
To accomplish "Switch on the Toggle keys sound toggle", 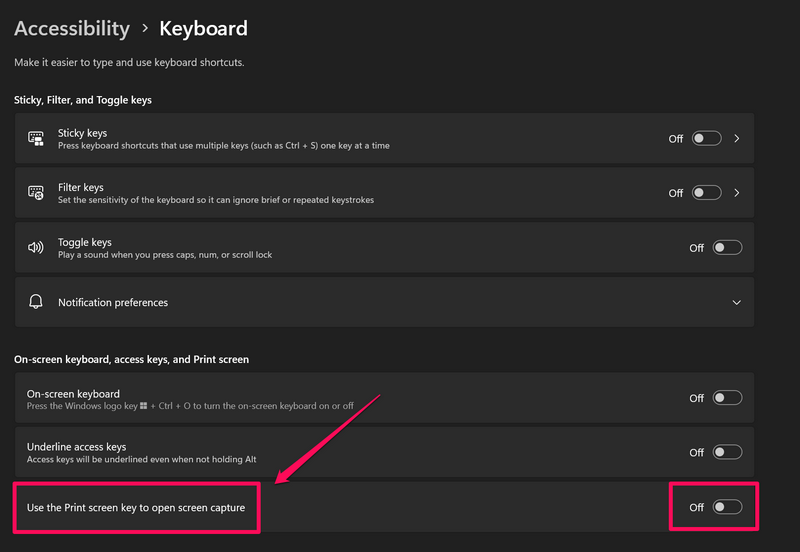I will point(727,248).
